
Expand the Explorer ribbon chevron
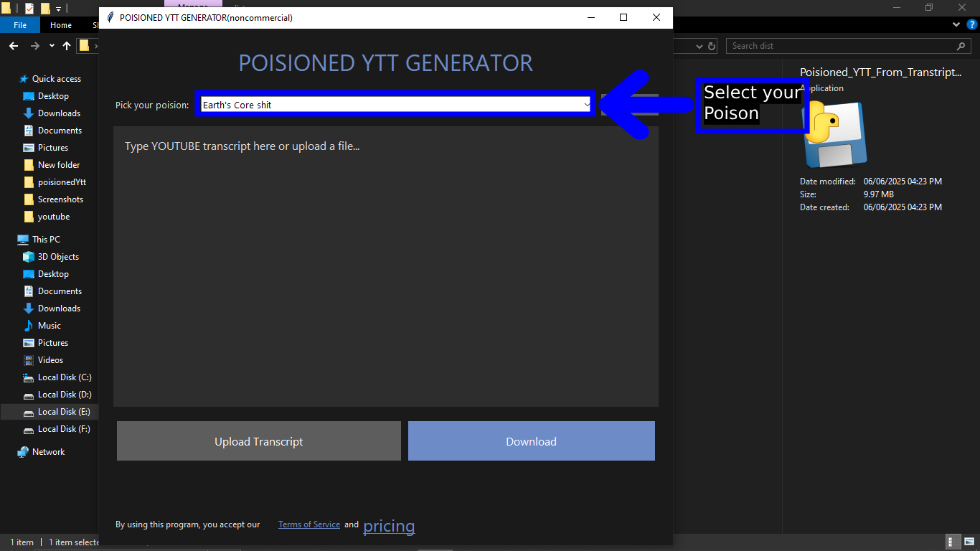(x=956, y=24)
